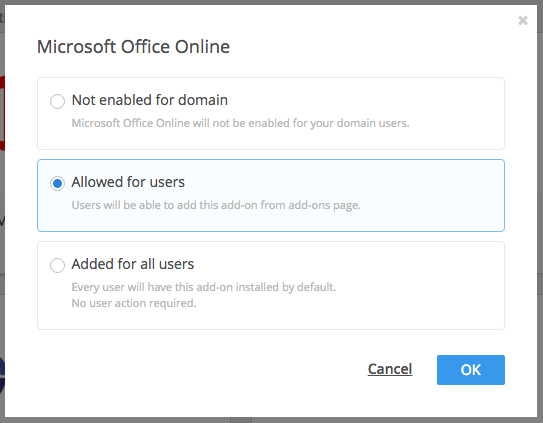Click the 'Allowed for users' label text
This screenshot has width=543, height=423.
point(128,182)
